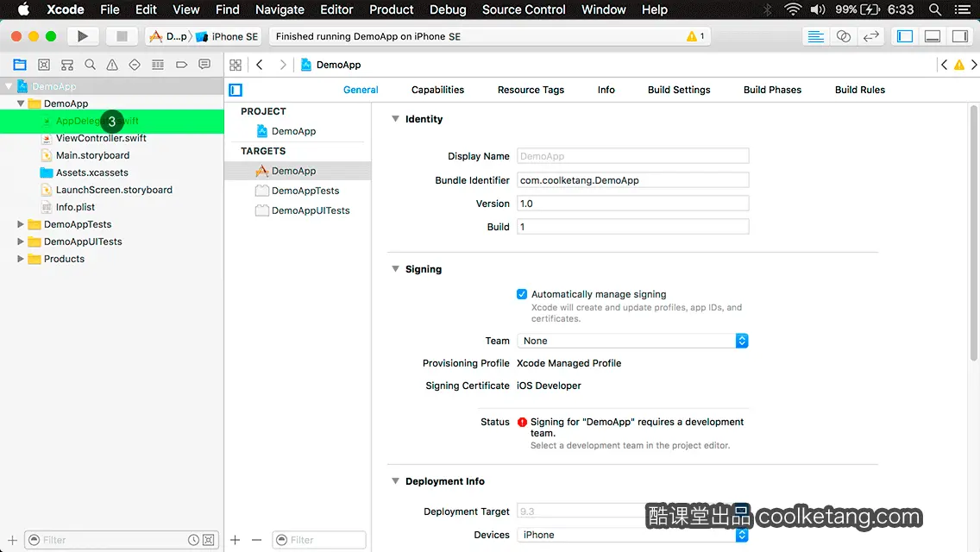Open the Debug menu
Viewport: 980px width, 552px height.
pyautogui.click(x=448, y=9)
